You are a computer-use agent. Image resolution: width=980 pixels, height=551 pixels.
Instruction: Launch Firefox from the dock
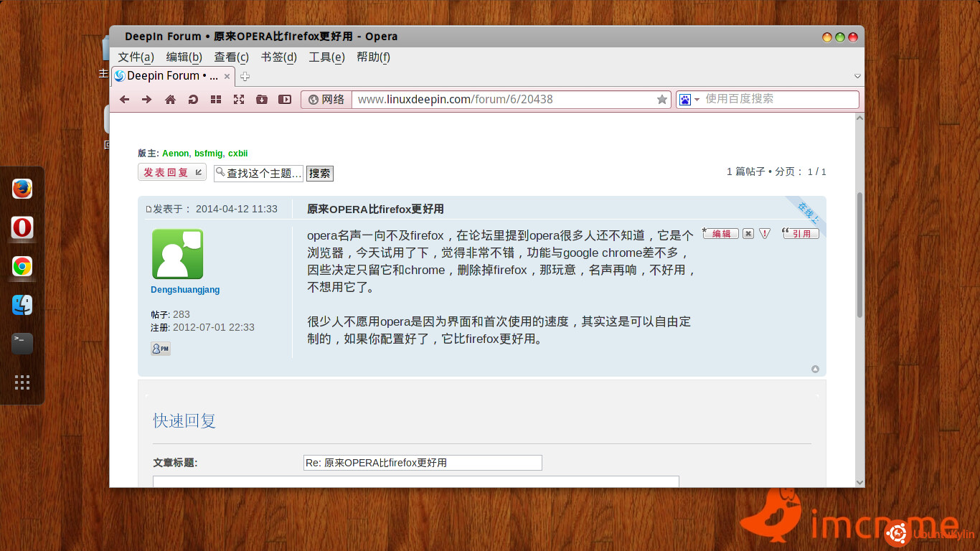pos(22,189)
